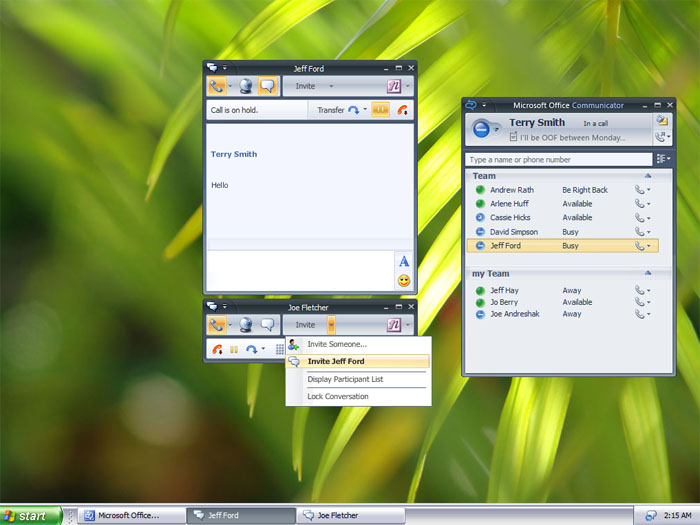The height and width of the screenshot is (525, 700).
Task: Collapse the my Team group
Action: pyautogui.click(x=648, y=273)
